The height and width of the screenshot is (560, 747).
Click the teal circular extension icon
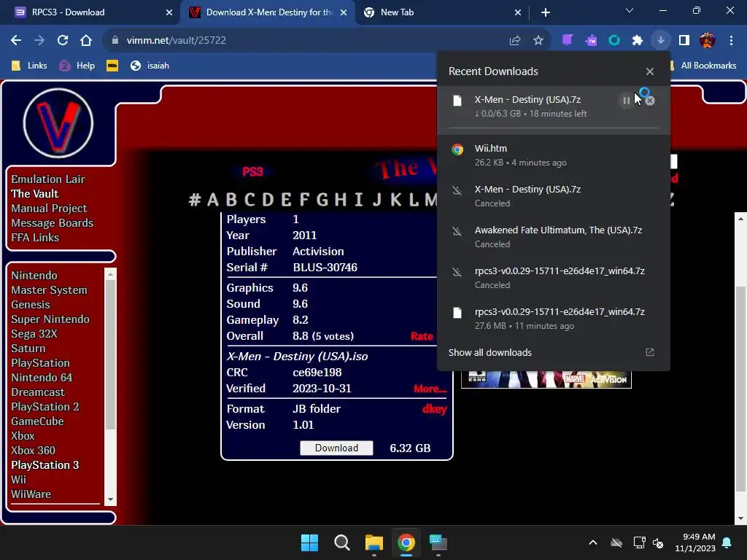(x=614, y=41)
